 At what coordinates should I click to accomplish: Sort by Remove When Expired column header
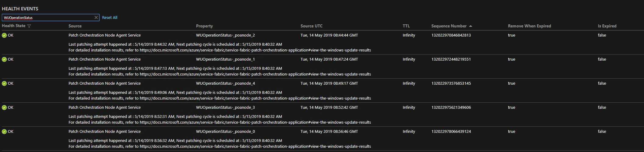point(529,26)
